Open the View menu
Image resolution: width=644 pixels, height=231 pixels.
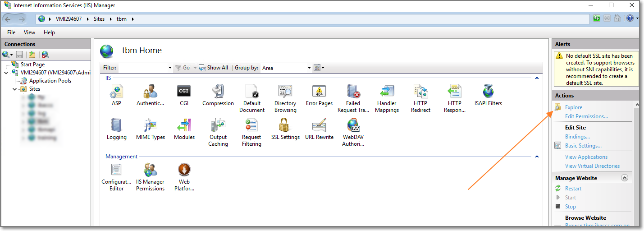point(30,32)
